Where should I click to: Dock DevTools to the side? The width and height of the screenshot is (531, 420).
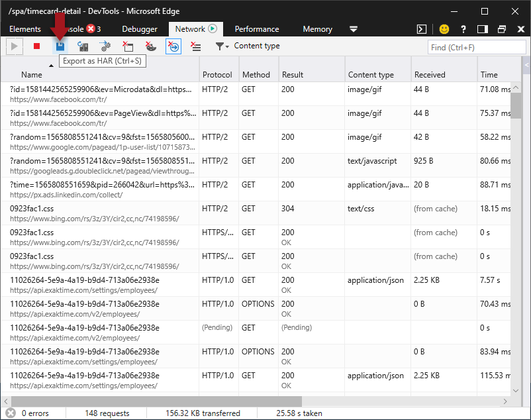(483, 29)
